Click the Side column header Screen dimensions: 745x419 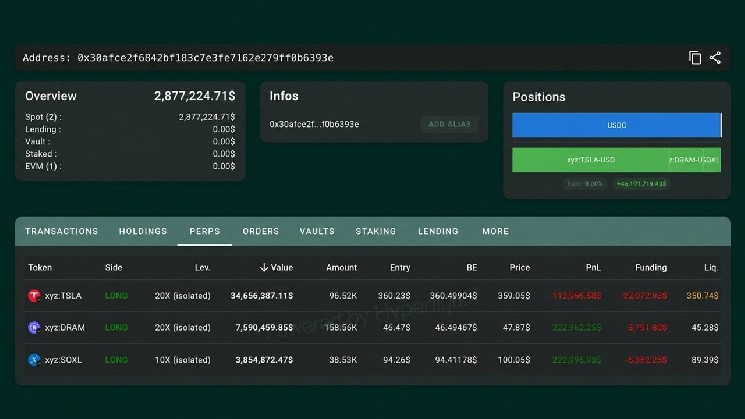pos(114,267)
